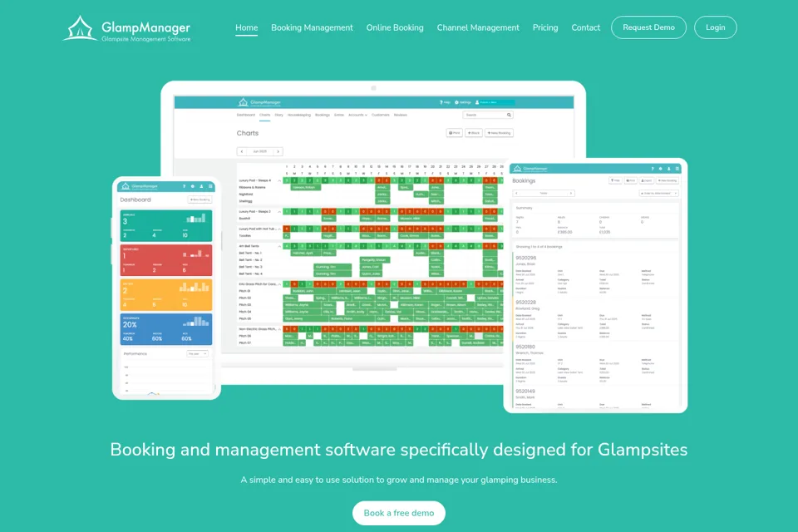Click the Filter button on Bookings page
Image resolution: width=798 pixels, height=532 pixels.
[x=615, y=180]
